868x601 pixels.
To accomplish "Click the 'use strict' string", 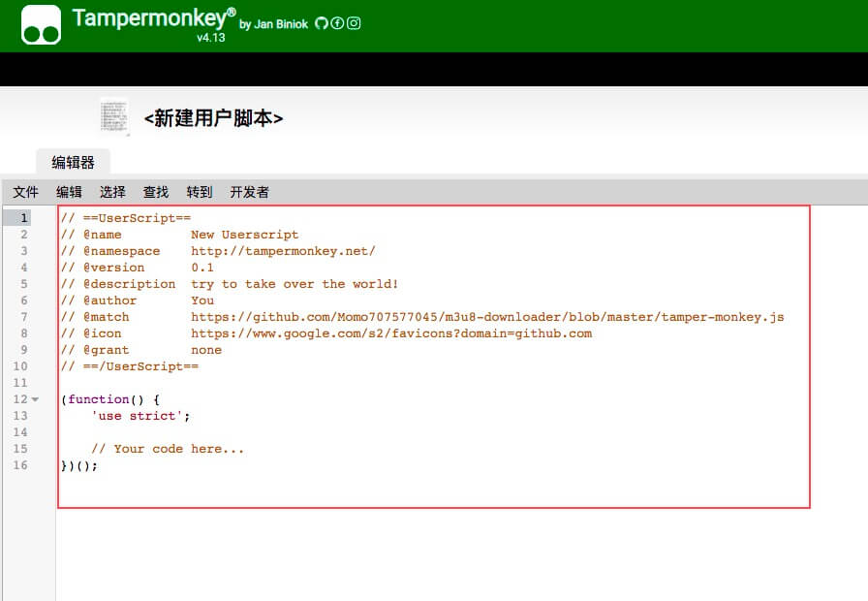I will pos(137,416).
